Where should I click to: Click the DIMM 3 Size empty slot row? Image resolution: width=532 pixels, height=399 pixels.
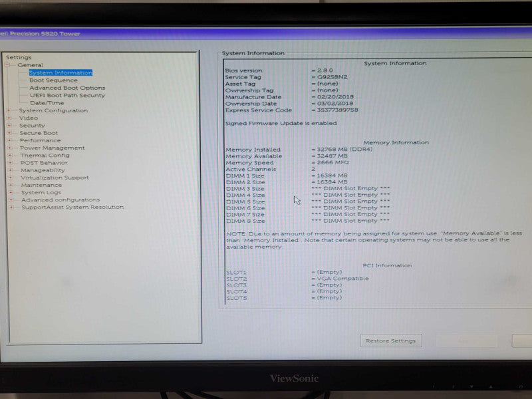308,188
